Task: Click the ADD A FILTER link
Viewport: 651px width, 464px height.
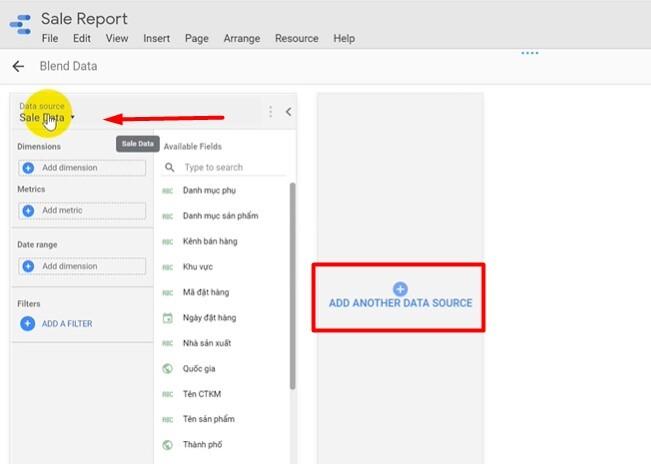Action: [67, 324]
